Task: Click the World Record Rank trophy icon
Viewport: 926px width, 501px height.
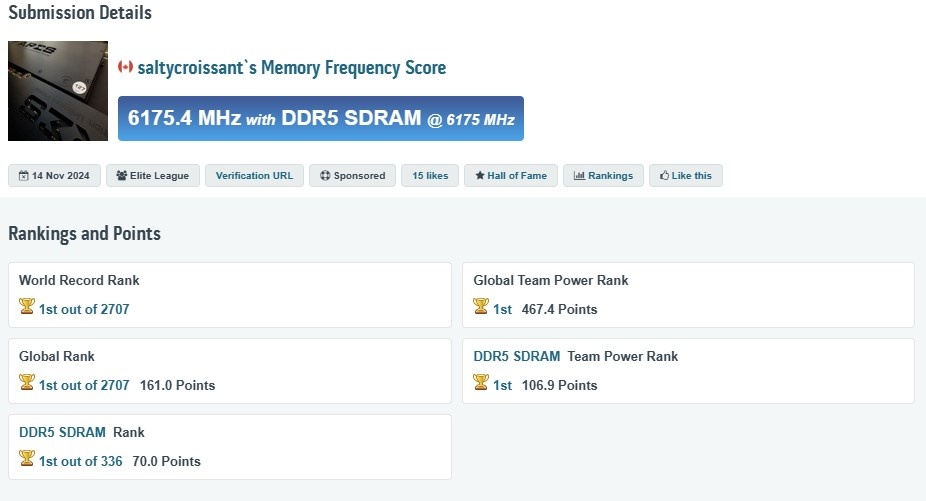Action: pos(27,306)
